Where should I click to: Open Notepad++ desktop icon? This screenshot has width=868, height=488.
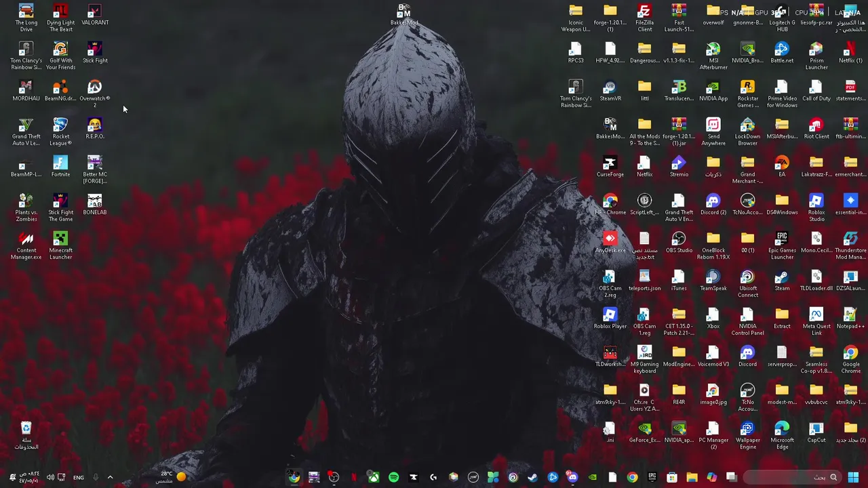coord(850,319)
